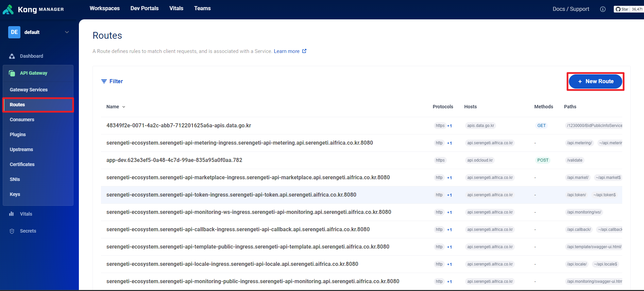Open the Workspaces top menu
Image resolution: width=644 pixels, height=291 pixels.
pos(105,8)
